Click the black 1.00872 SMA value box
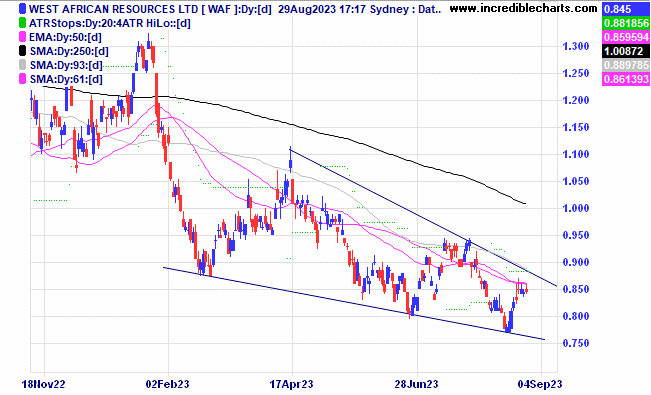Viewport: 651px width, 395px height. [625, 52]
